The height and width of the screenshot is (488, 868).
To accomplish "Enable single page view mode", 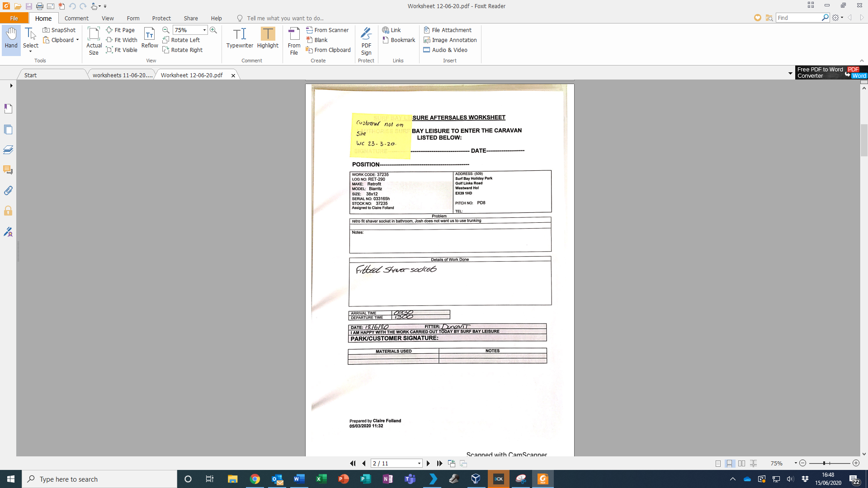I will pyautogui.click(x=718, y=463).
